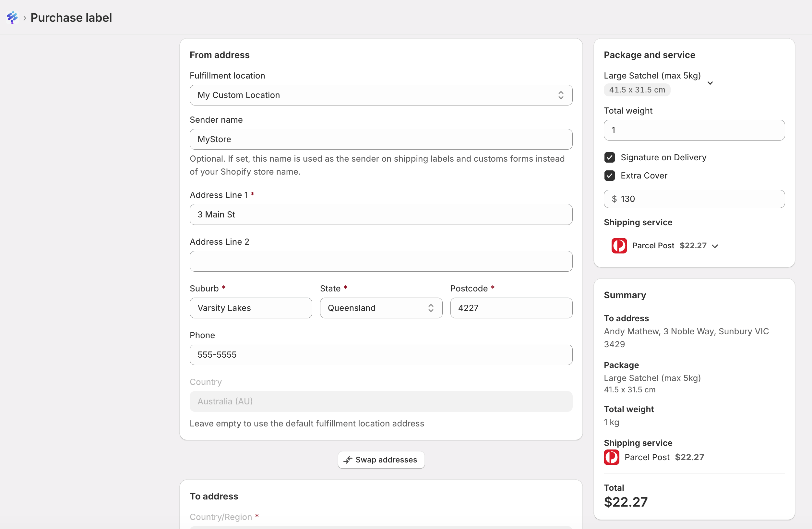This screenshot has height=529, width=812.
Task: Click the Signature on Delivery label
Action: click(663, 157)
